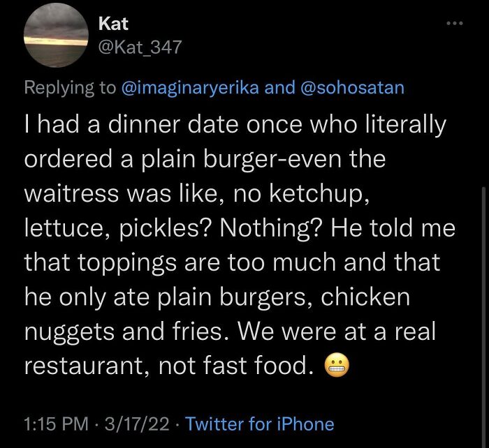Visit the @imaginaryerika mention
Image resolution: width=489 pixels, height=448 pixels.
point(193,88)
